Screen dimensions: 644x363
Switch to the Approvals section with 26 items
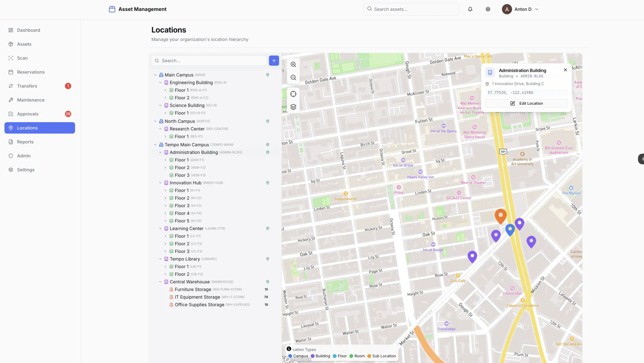tap(28, 114)
